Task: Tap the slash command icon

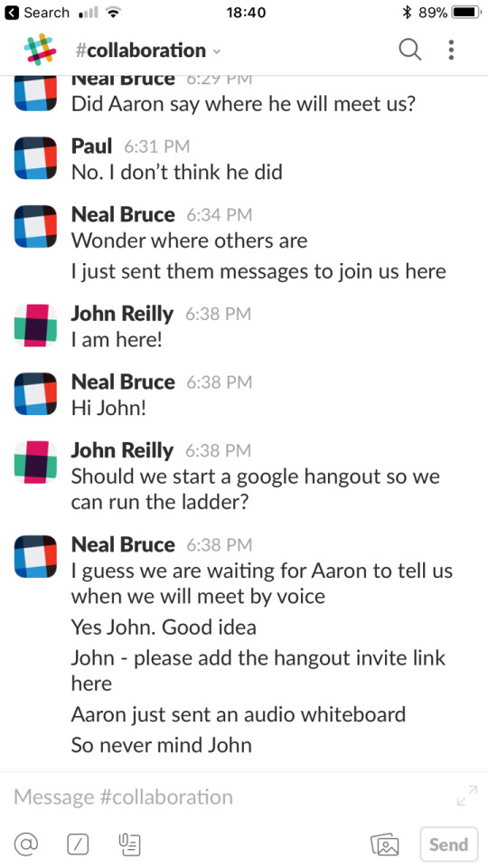Action: coord(78,844)
